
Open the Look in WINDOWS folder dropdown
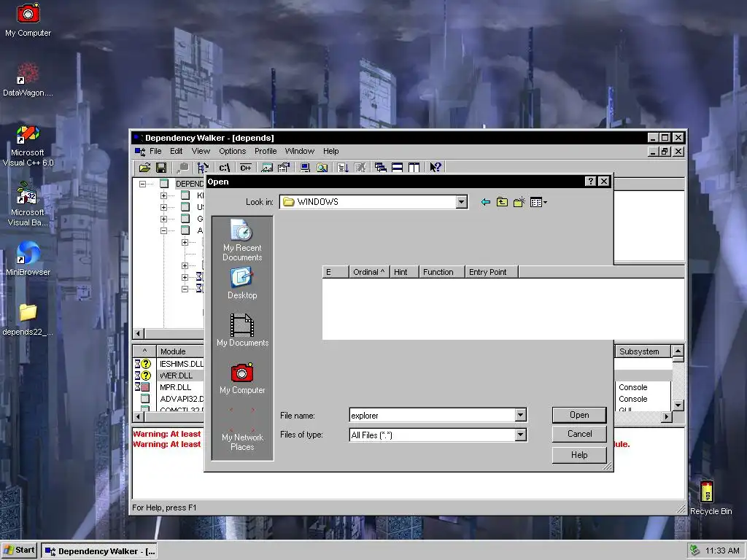pos(461,202)
